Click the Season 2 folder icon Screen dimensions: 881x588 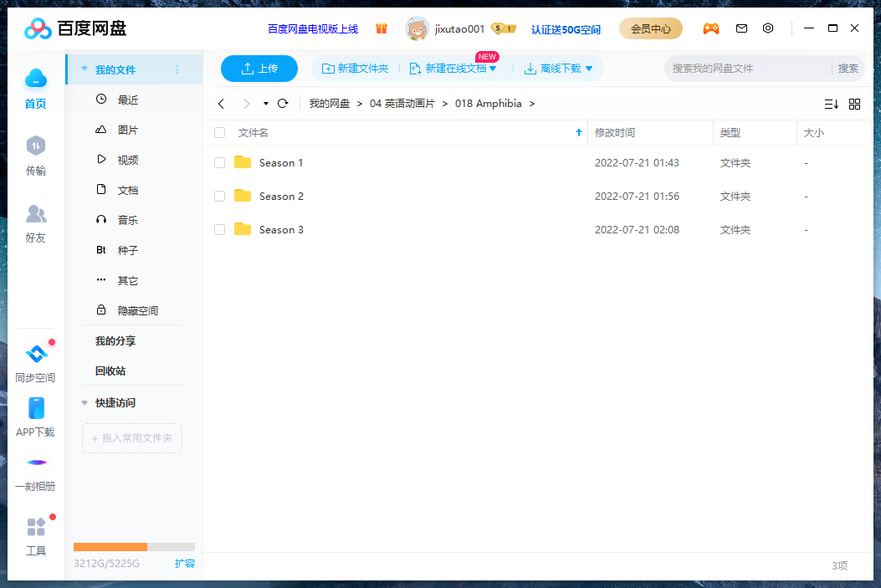click(x=243, y=196)
